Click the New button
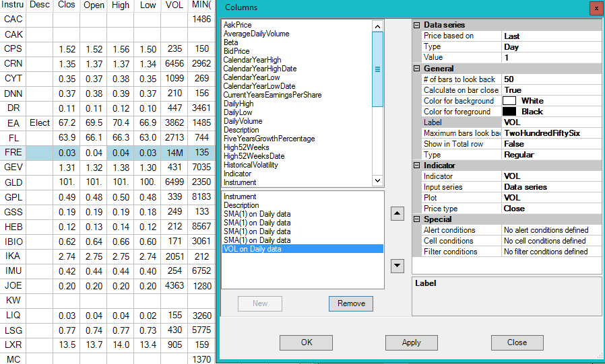Screen dimensions: 605x364 coord(260,303)
